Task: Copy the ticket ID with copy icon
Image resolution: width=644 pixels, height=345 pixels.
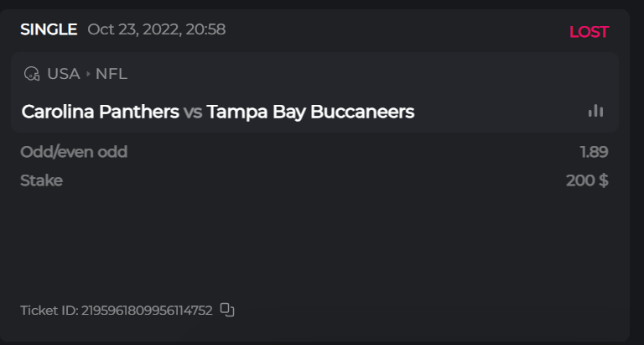Action: coord(227,310)
